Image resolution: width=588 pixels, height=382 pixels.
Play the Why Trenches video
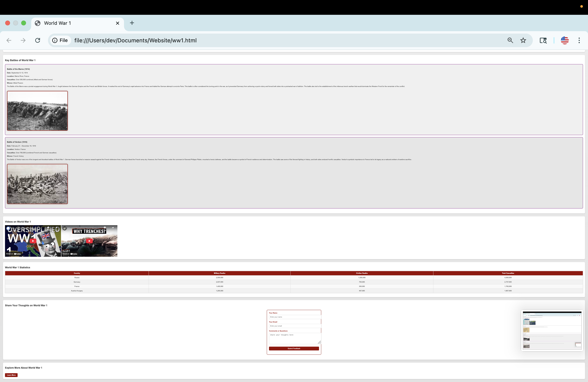click(x=89, y=241)
